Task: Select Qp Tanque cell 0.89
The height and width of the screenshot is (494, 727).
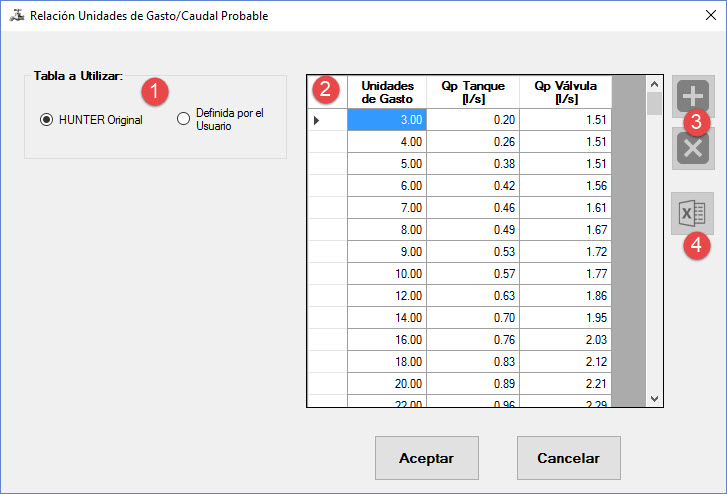Action: [x=473, y=384]
